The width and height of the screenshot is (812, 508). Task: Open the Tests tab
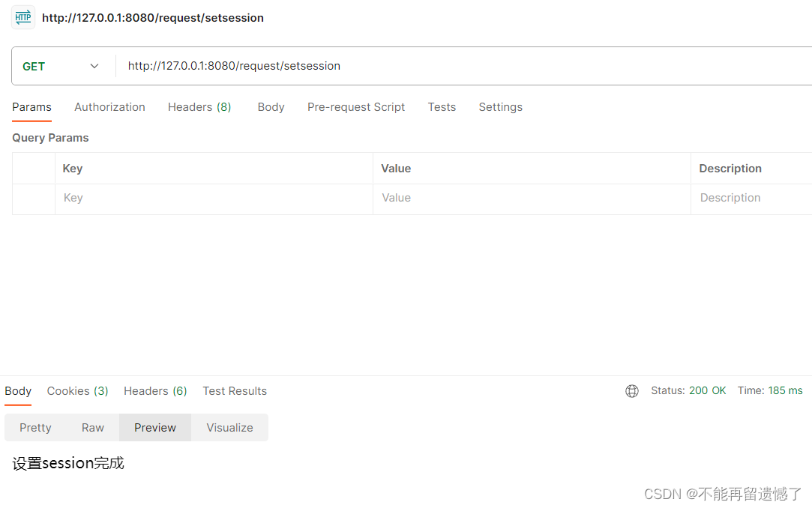click(x=442, y=107)
